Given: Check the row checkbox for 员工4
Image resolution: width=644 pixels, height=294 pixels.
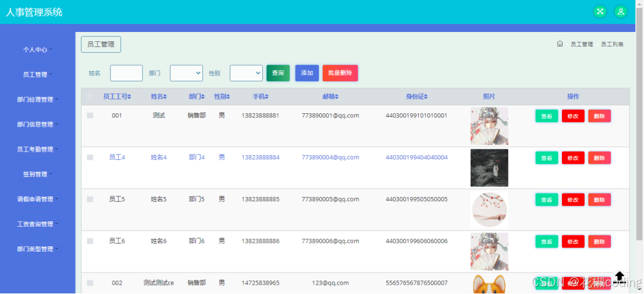Looking at the screenshot, I should point(90,157).
